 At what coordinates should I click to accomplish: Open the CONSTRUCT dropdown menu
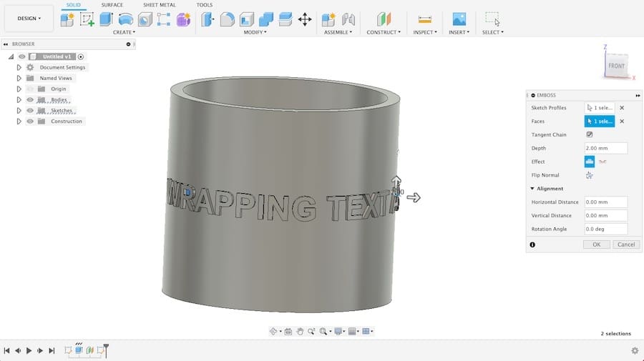pyautogui.click(x=384, y=32)
